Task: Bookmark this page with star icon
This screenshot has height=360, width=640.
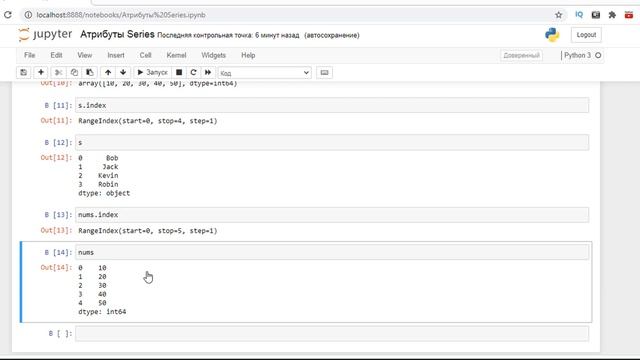Action: click(559, 15)
